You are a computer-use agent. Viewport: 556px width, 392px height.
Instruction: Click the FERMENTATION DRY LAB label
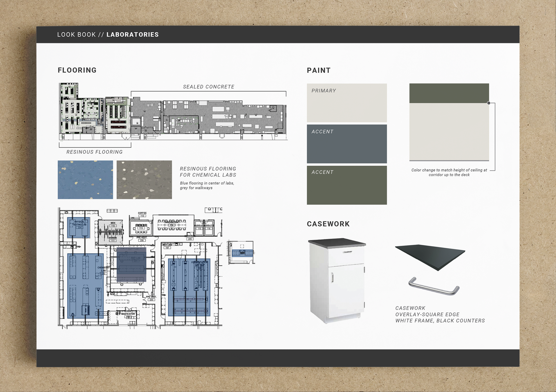199,265
